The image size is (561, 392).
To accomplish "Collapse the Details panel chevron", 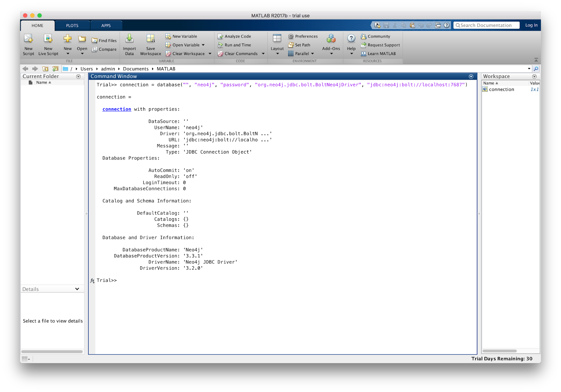I will click(77, 289).
